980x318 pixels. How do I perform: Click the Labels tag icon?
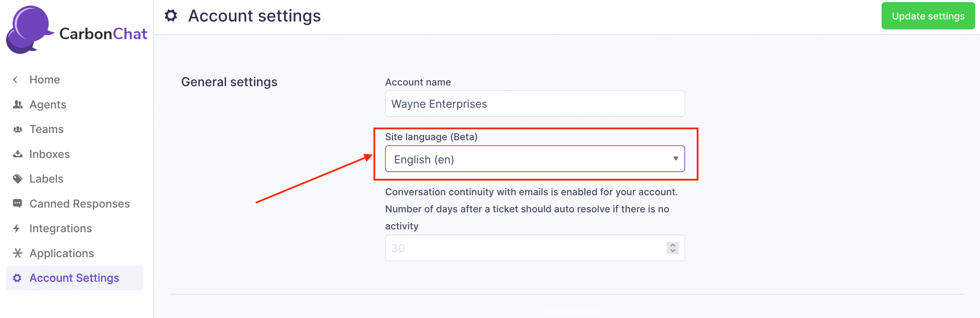(17, 179)
